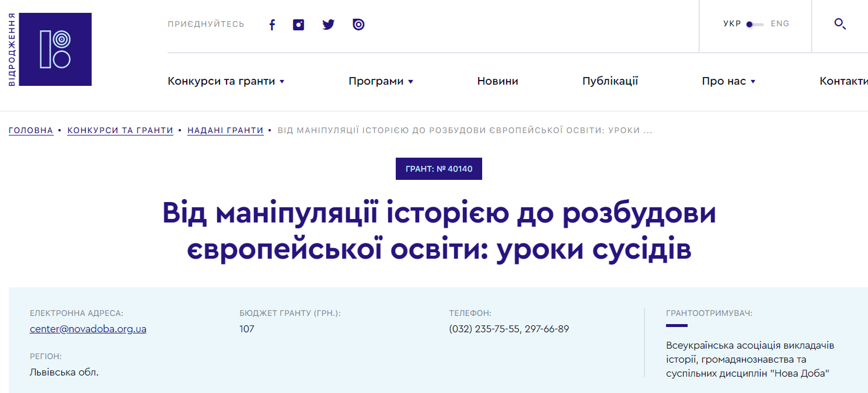868x393 pixels.
Task: Open the Програми dropdown menu
Action: pos(381,81)
